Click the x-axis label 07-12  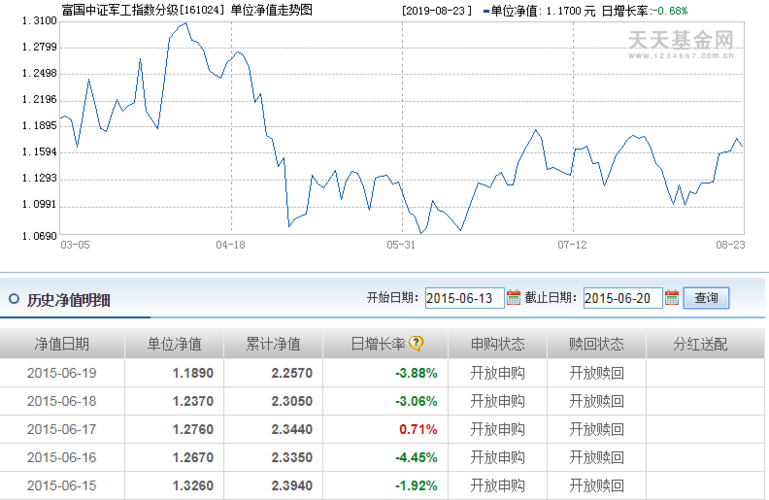click(572, 245)
